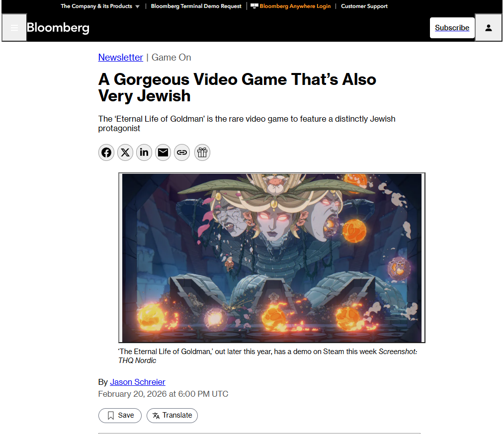The height and width of the screenshot is (434, 504).
Task: Open the account profile icon
Action: (x=488, y=28)
